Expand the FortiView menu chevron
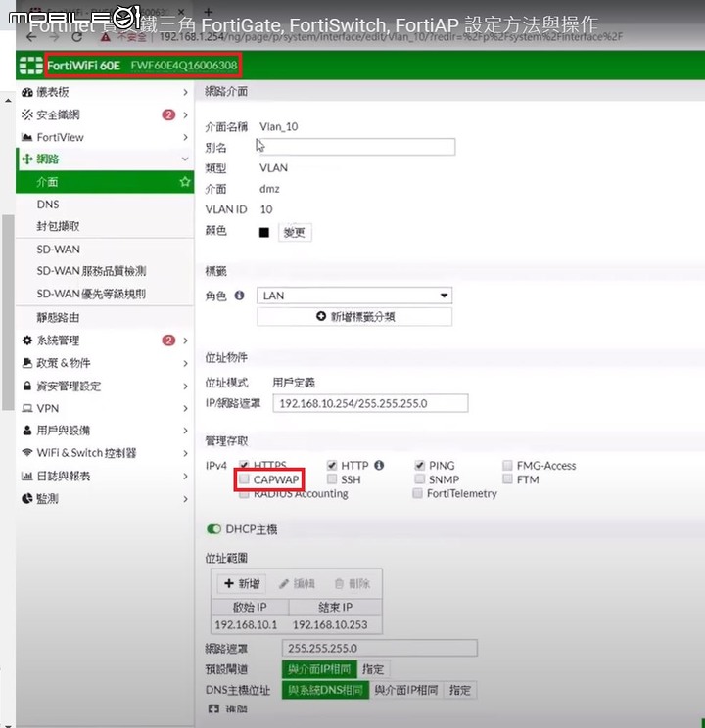705x728 pixels. click(x=185, y=137)
